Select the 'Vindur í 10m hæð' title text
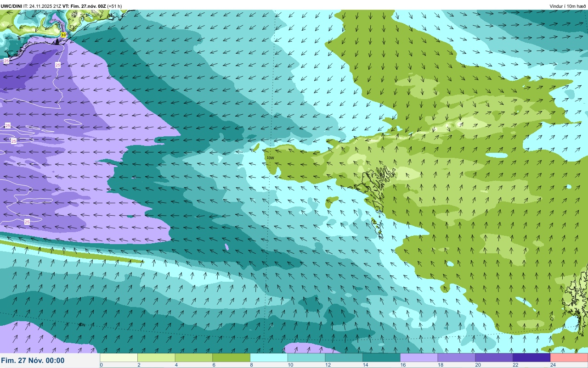The image size is (588, 368). coord(568,6)
